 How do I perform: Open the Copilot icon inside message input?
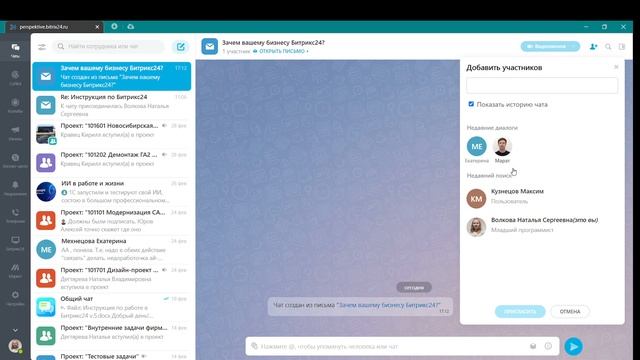coord(533,346)
